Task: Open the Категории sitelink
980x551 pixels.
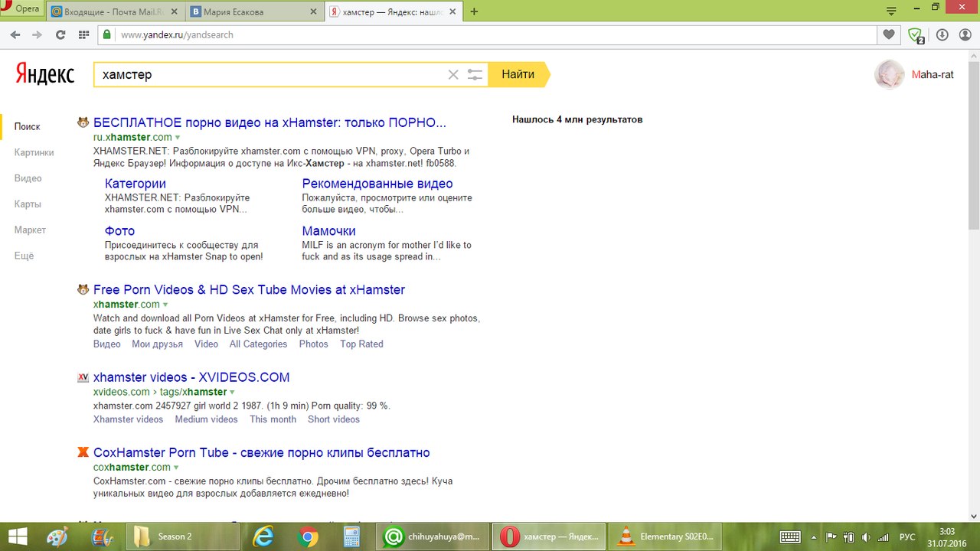Action: [x=136, y=184]
